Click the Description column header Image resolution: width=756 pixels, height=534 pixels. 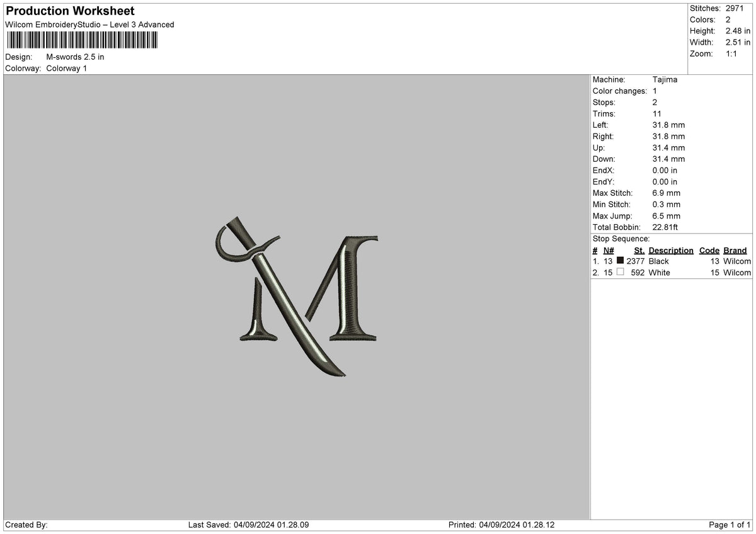click(670, 250)
